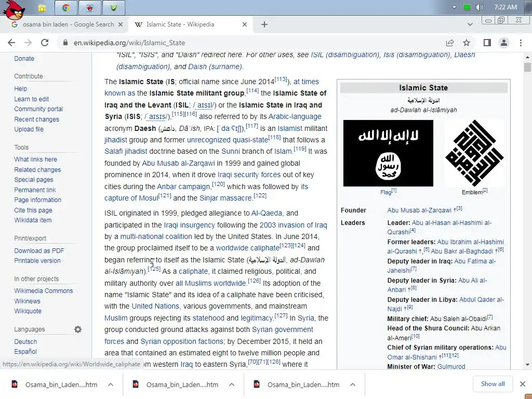This screenshot has height=399, width=532.
Task: Click the clock showing 7:22 AM
Action: pos(506,7)
